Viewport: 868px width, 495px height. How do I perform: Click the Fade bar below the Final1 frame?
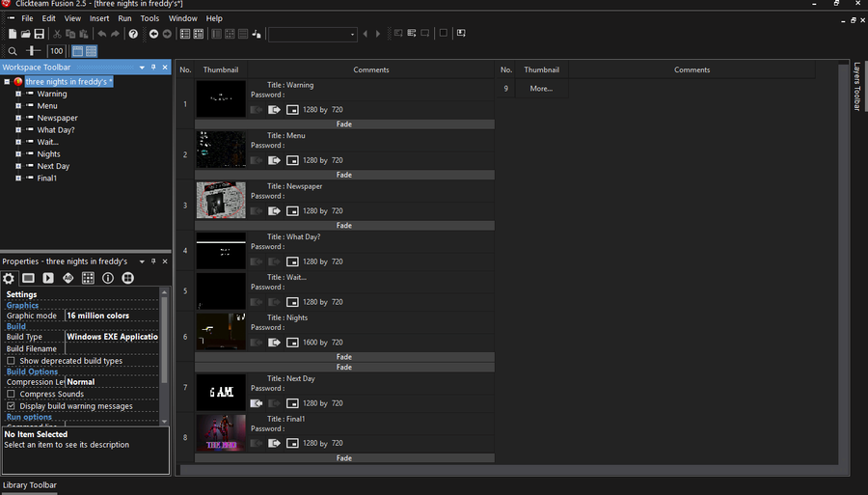click(344, 458)
